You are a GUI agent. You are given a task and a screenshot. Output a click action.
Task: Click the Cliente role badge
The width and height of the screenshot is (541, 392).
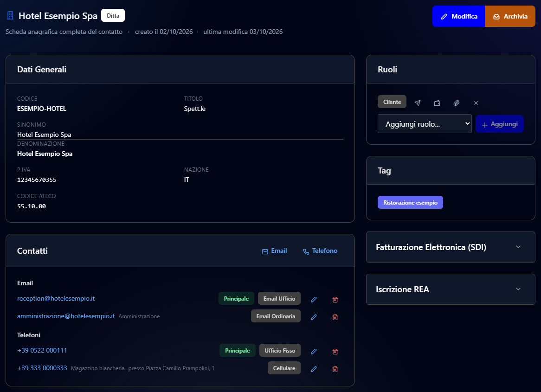coord(392,102)
